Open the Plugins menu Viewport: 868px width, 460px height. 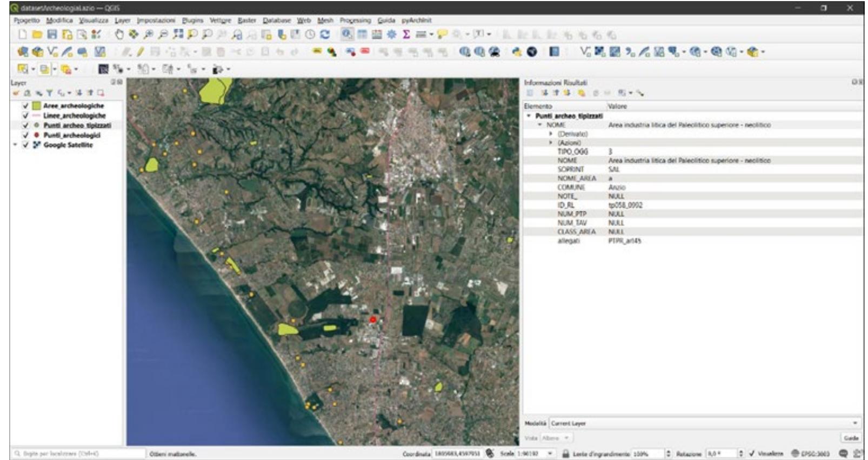(x=193, y=21)
